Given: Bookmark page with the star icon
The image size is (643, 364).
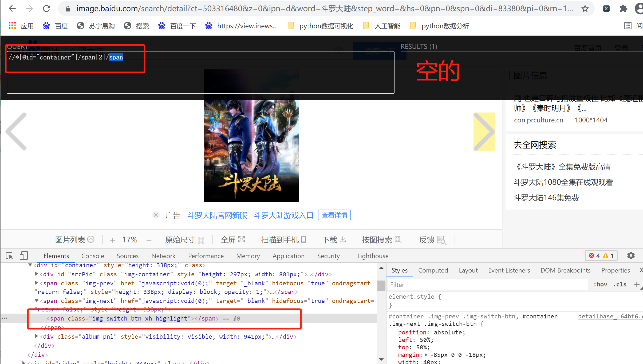Looking at the screenshot, I should (x=585, y=9).
